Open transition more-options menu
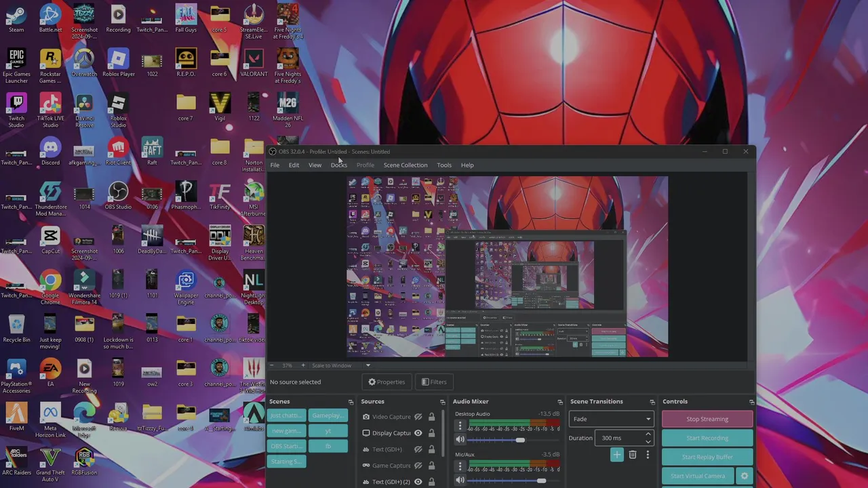Screen dimensions: 868x488 point(648,455)
